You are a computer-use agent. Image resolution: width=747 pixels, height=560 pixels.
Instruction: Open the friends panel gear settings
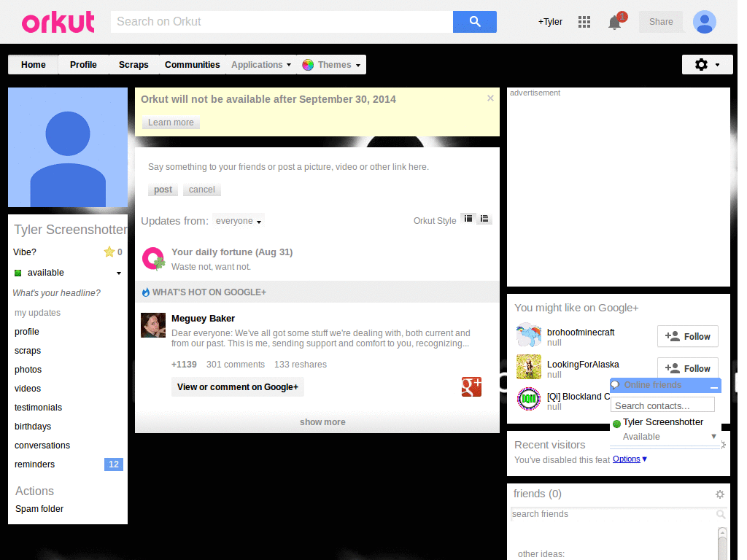[x=720, y=494]
